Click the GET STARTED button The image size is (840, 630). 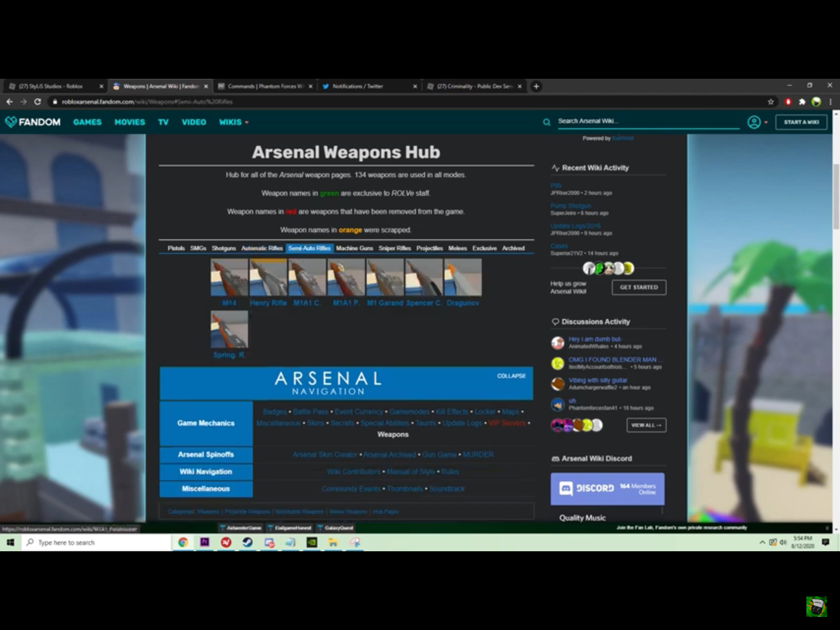(x=639, y=287)
